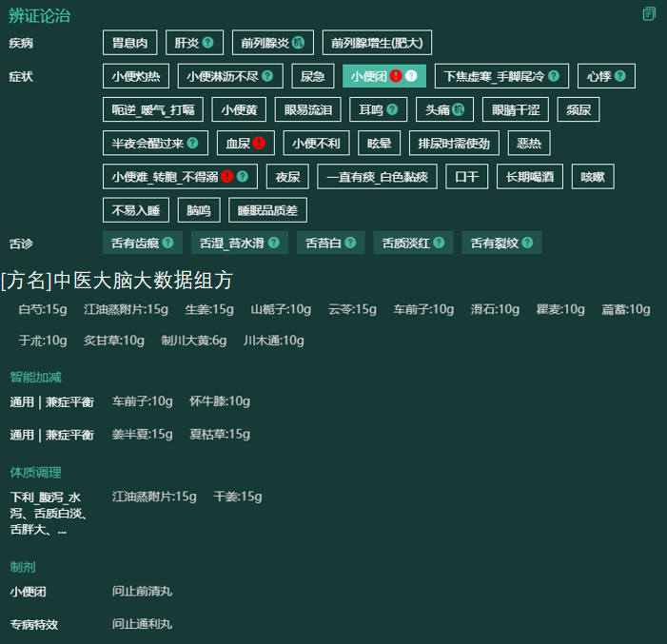The width and height of the screenshot is (667, 644).
Task: Click the 夏枯草:15g add-on herb
Action: pyautogui.click(x=220, y=435)
